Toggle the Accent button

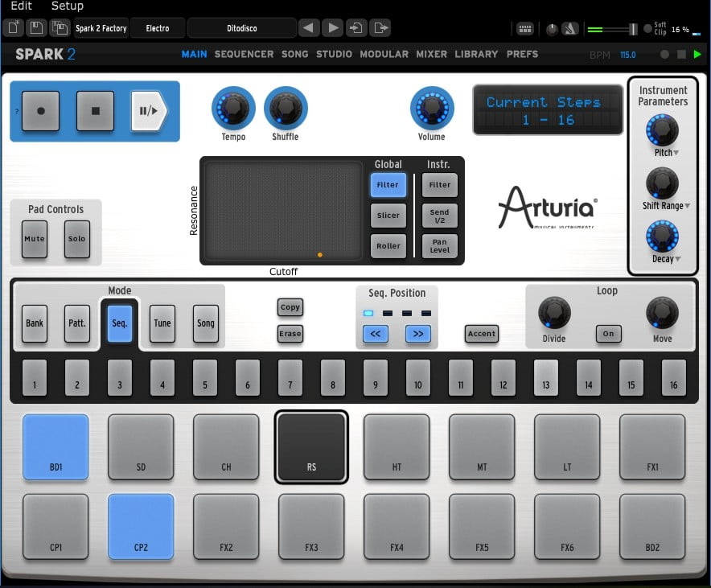point(482,334)
